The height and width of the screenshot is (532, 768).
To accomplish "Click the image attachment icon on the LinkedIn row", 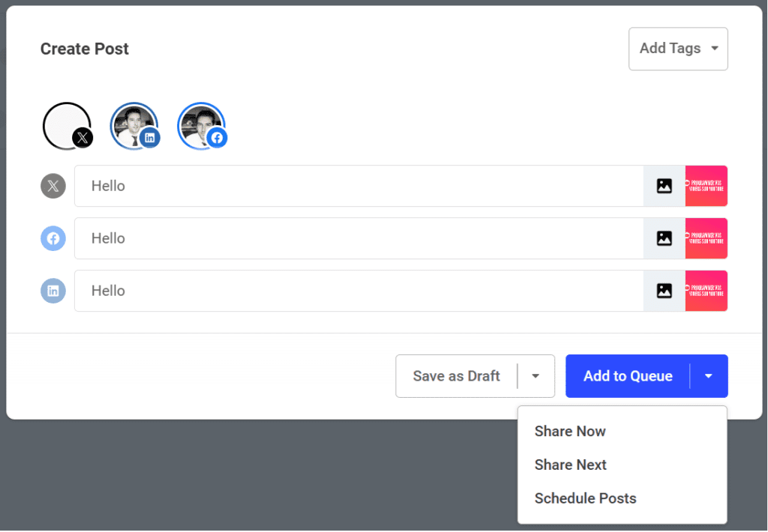I will click(x=664, y=290).
